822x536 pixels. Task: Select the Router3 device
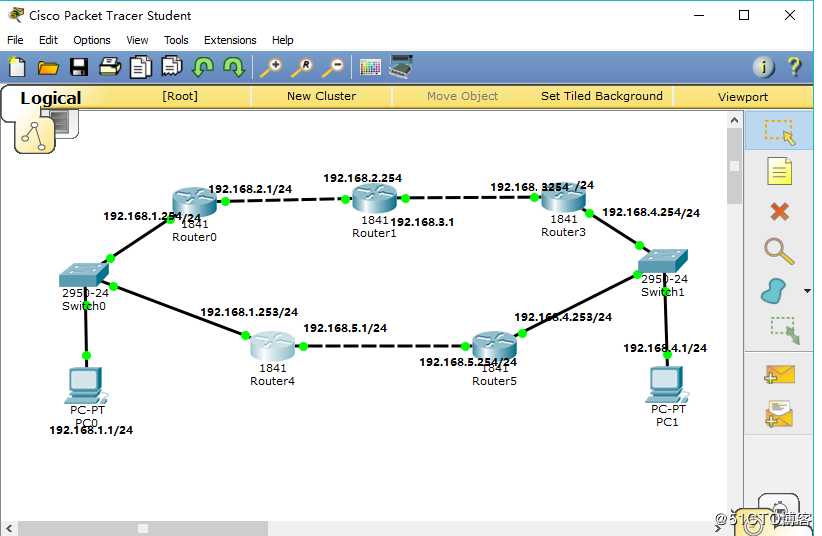tap(564, 198)
